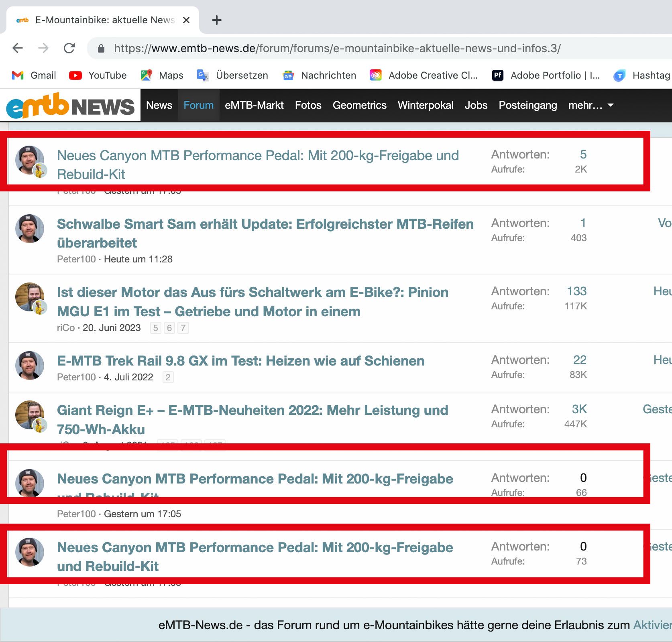Image resolution: width=672 pixels, height=642 pixels.
Task: Click avatar of Canyon thread with 66 views
Action: [30, 483]
